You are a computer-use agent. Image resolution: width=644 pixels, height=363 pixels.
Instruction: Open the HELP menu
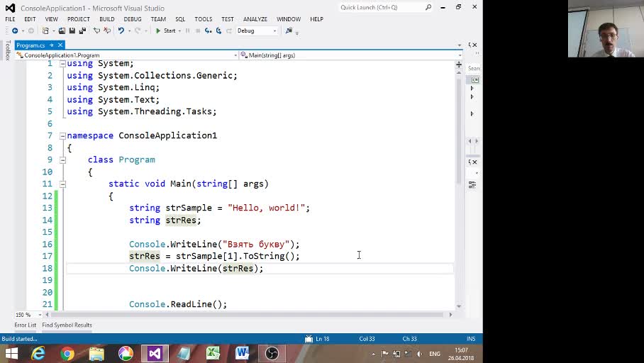pos(316,19)
